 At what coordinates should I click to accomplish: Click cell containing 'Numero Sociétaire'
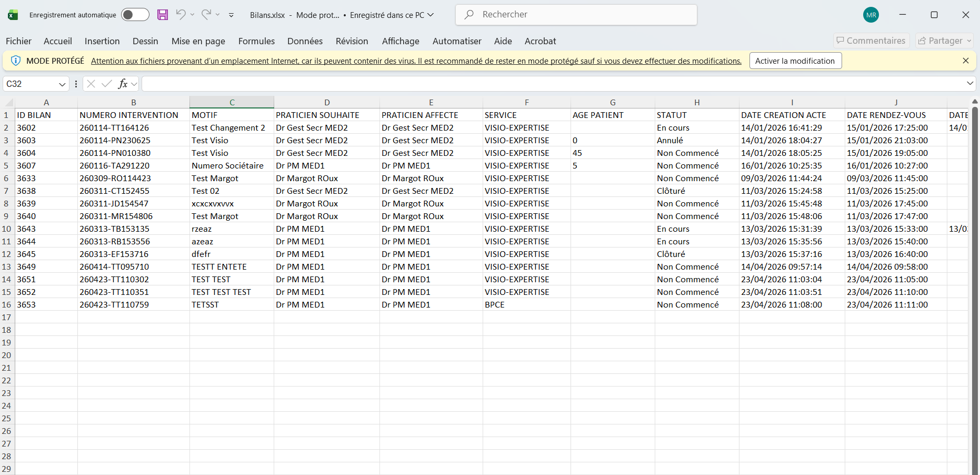point(232,165)
